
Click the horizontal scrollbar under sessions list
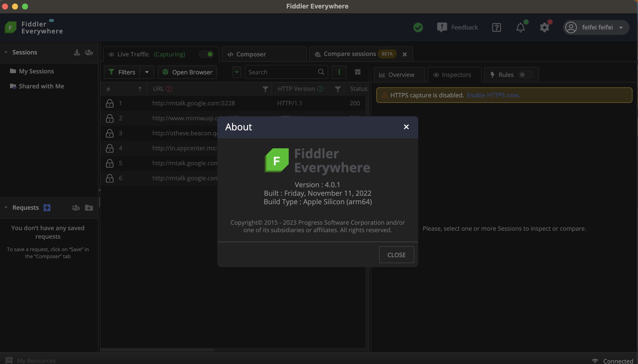tap(157, 350)
